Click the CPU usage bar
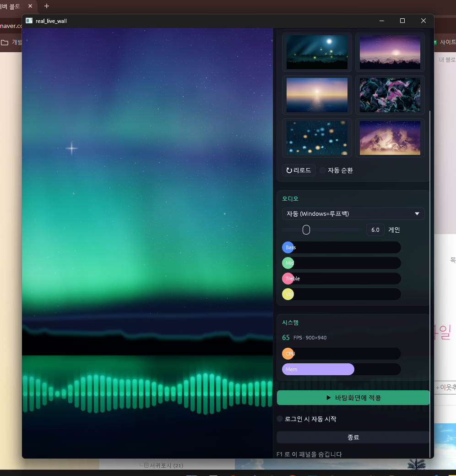This screenshot has height=476, width=456. coord(342,354)
